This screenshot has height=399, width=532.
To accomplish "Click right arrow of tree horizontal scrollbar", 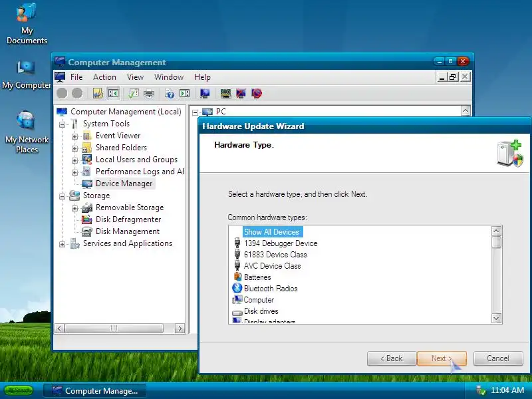I will click(x=180, y=329).
